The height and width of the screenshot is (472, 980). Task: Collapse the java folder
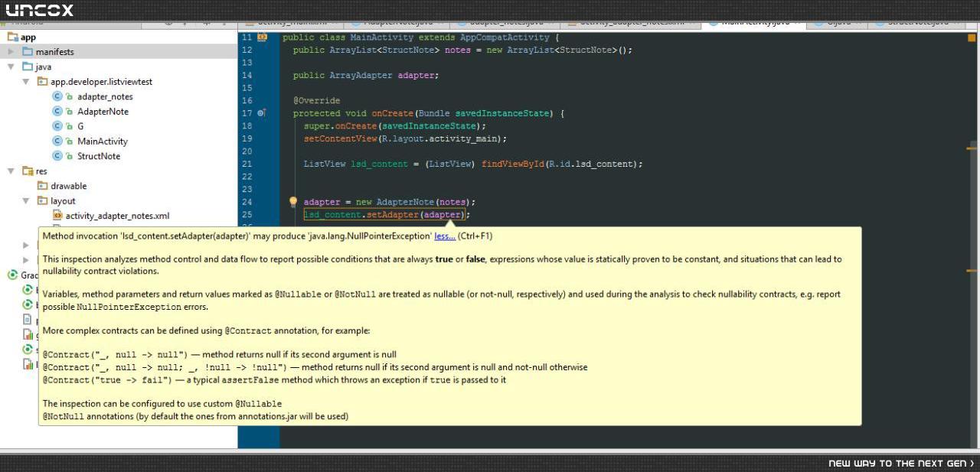point(11,67)
